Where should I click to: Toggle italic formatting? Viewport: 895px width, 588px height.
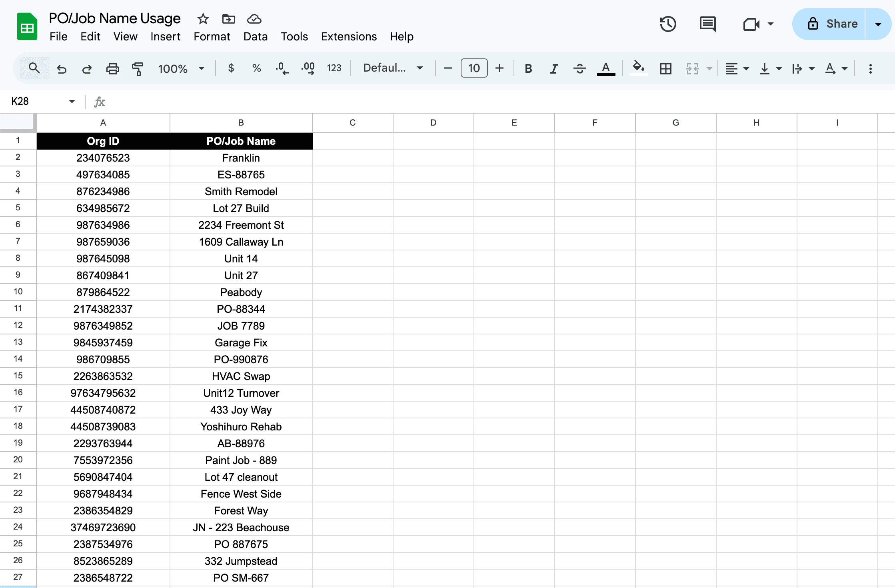click(553, 68)
